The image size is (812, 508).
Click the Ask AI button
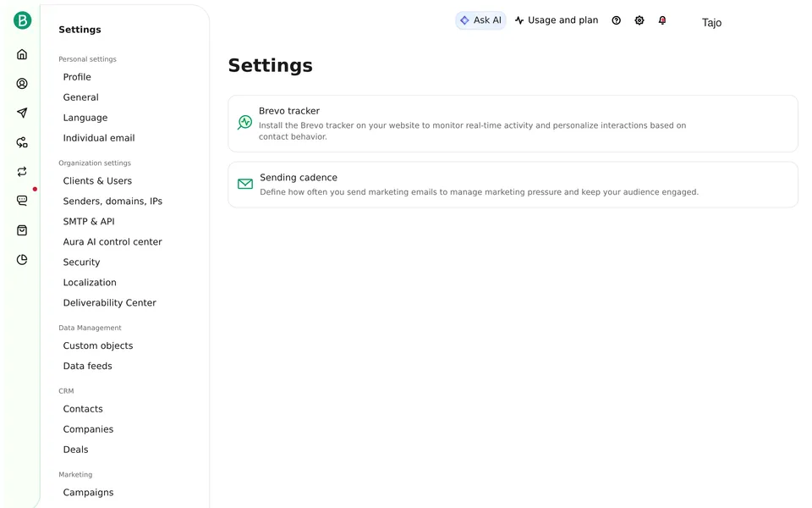480,20
